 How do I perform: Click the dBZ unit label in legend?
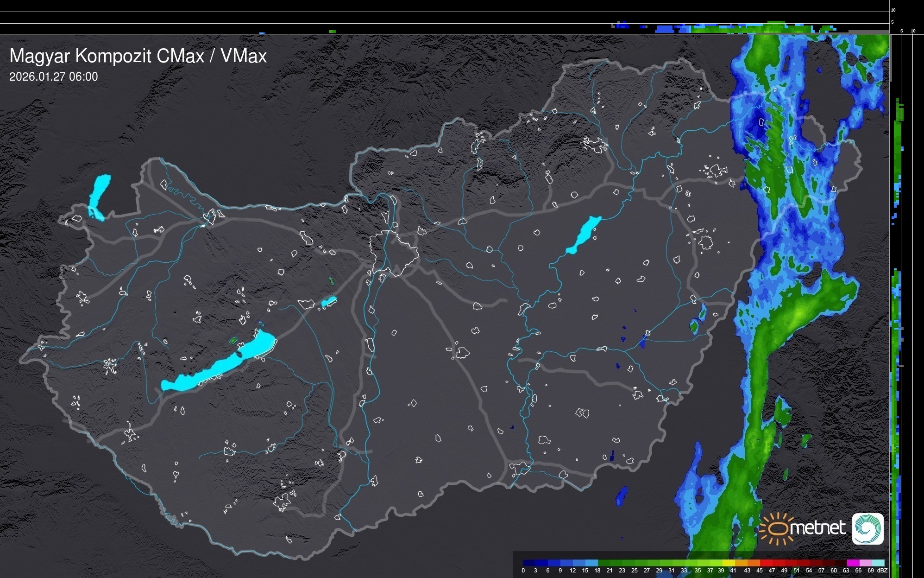[x=883, y=571]
